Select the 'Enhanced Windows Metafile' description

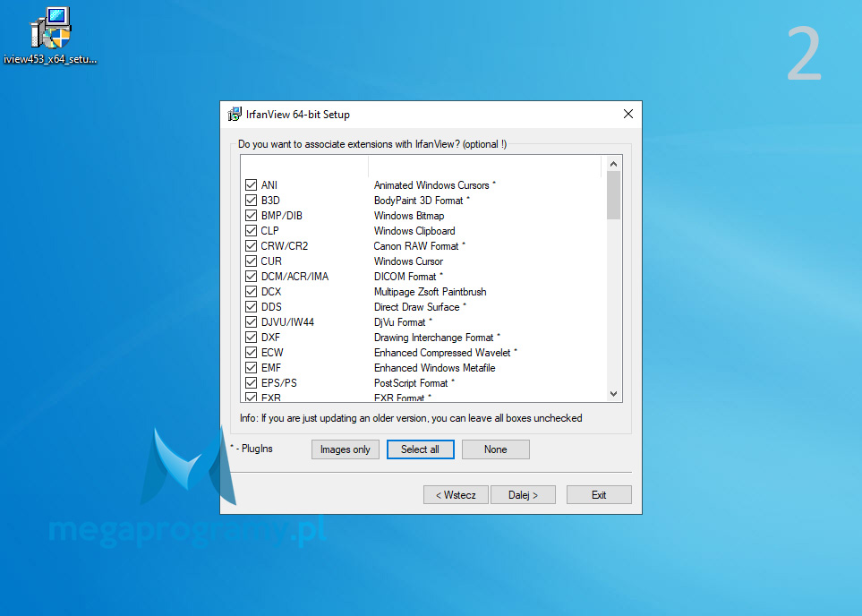point(435,368)
